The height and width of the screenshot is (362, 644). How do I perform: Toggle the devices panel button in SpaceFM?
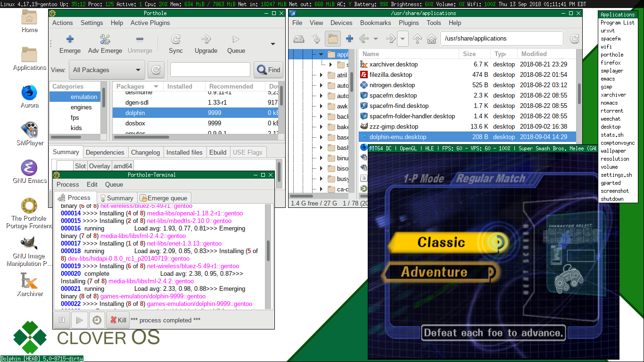click(x=299, y=39)
